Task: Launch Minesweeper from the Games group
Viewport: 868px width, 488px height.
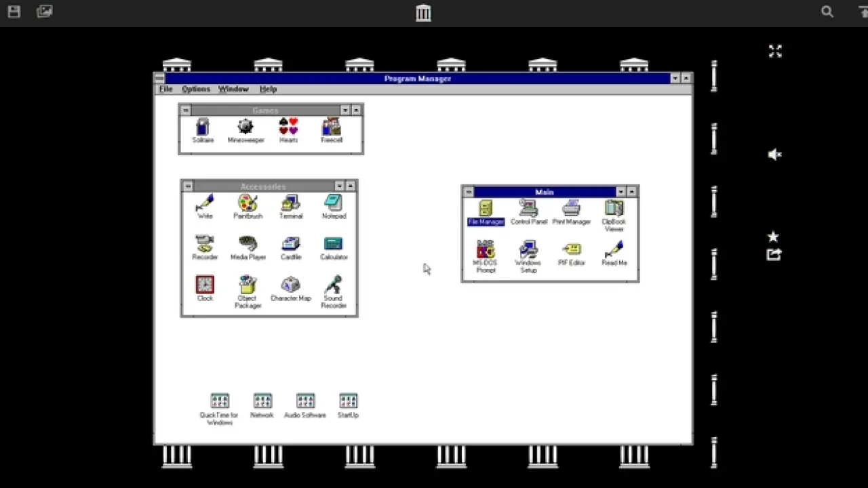Action: tap(245, 127)
